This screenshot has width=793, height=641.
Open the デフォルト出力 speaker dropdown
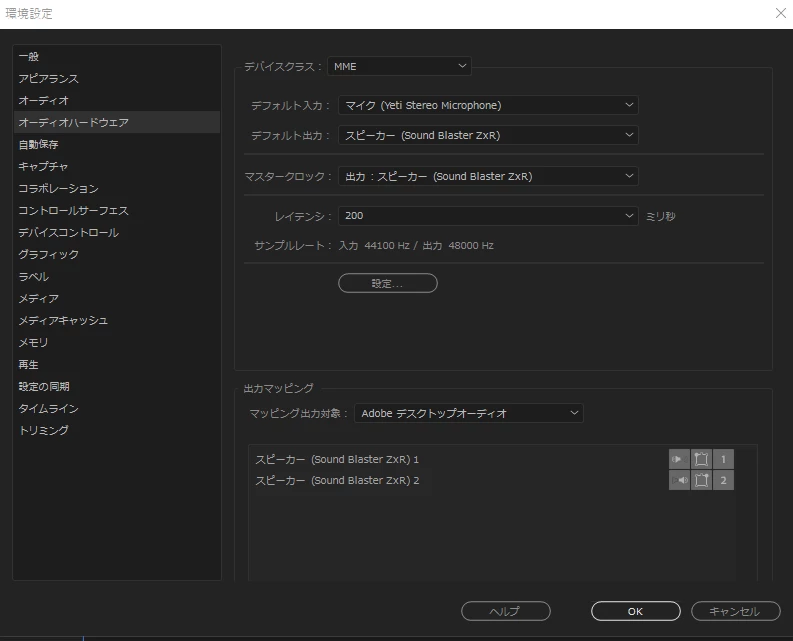pos(488,135)
